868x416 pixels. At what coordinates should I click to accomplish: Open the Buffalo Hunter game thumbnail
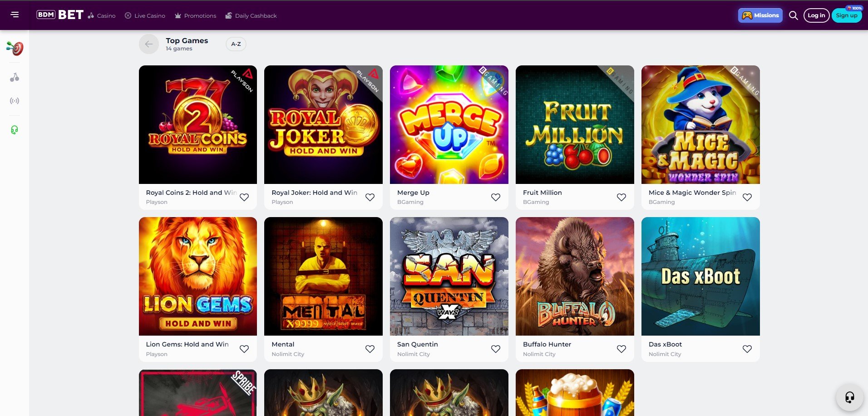(x=575, y=276)
